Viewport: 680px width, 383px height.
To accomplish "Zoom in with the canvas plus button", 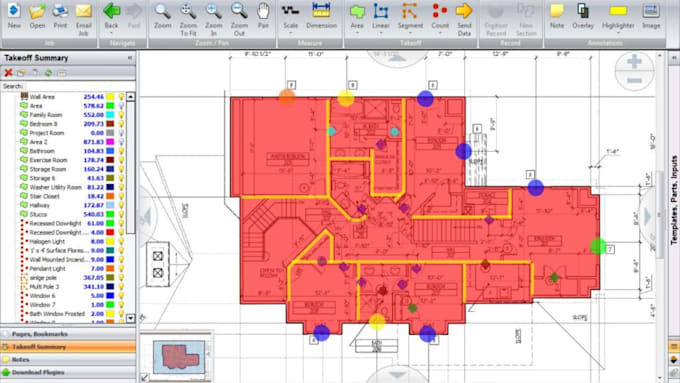I will (x=634, y=62).
